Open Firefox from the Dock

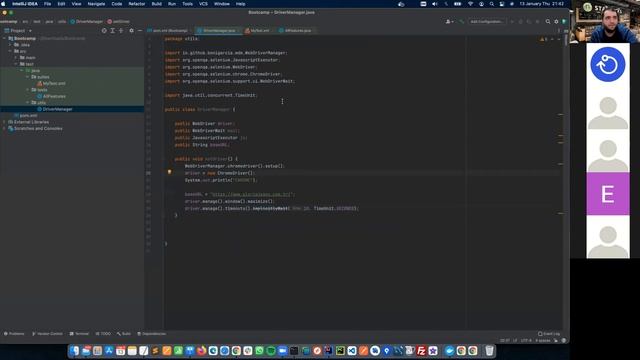201,351
